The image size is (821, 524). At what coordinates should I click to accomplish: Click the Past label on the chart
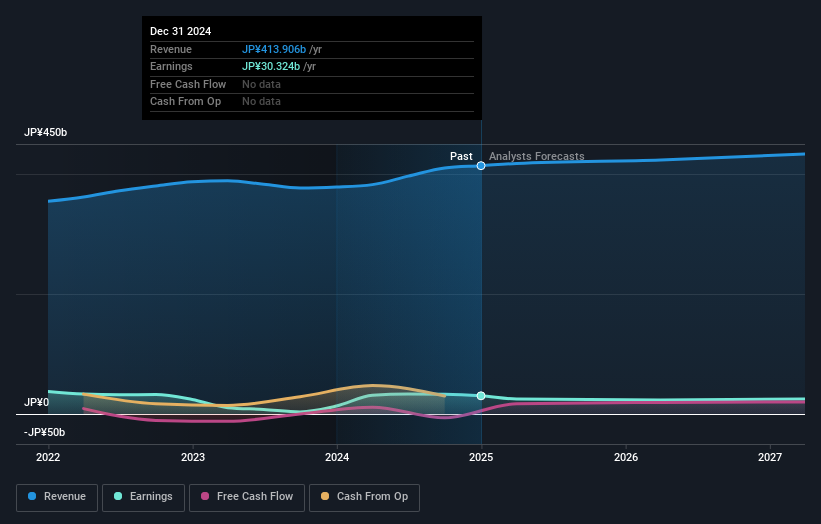pyautogui.click(x=461, y=157)
